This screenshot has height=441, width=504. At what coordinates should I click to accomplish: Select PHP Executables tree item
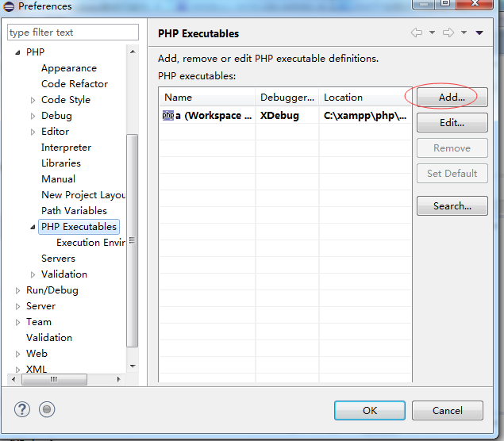(x=79, y=227)
